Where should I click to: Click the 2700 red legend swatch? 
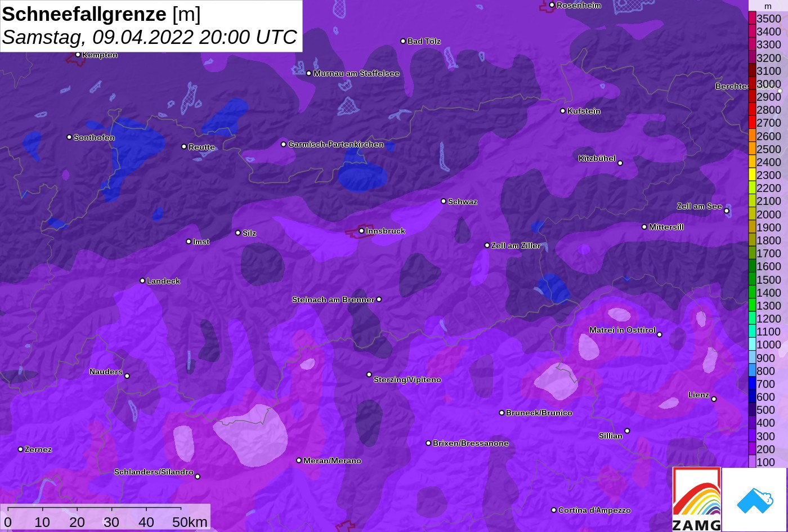[752, 123]
